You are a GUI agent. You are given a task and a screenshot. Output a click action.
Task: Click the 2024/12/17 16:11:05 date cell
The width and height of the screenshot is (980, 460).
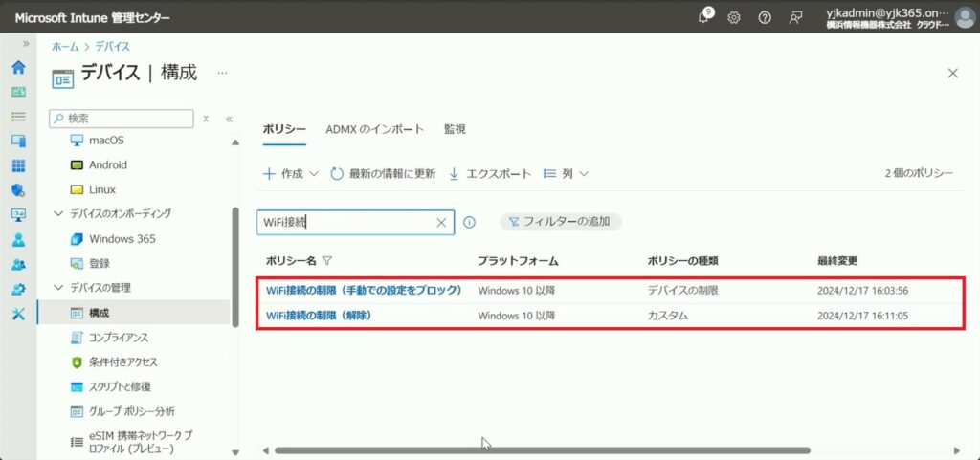point(862,316)
